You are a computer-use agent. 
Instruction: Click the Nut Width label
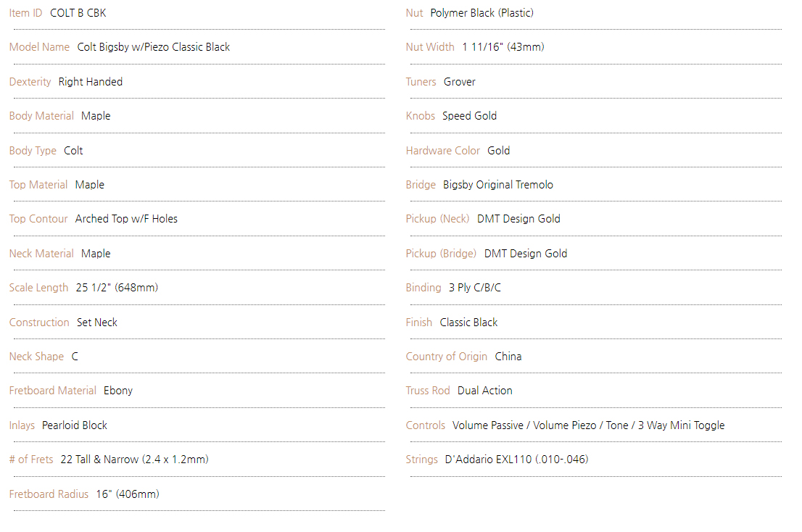pyautogui.click(x=430, y=47)
